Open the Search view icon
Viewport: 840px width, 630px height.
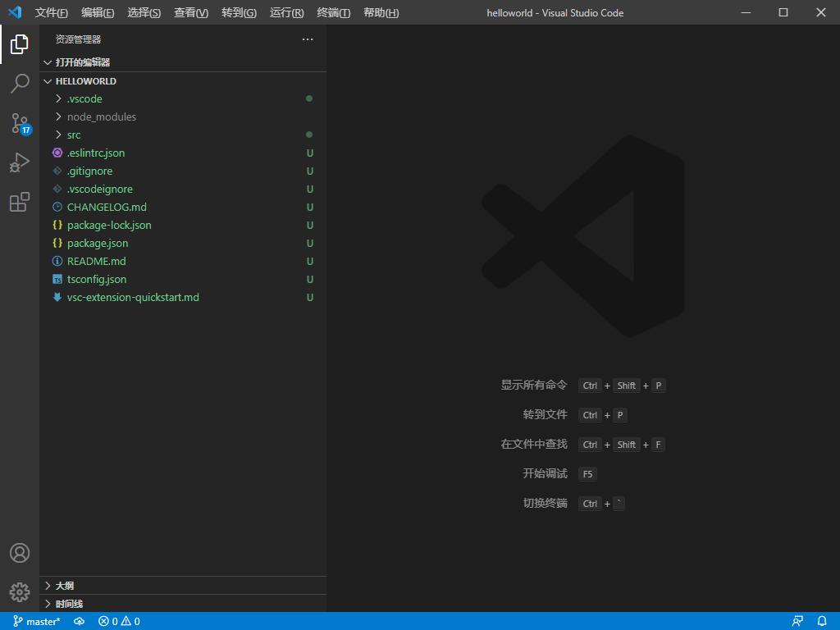tap(20, 84)
